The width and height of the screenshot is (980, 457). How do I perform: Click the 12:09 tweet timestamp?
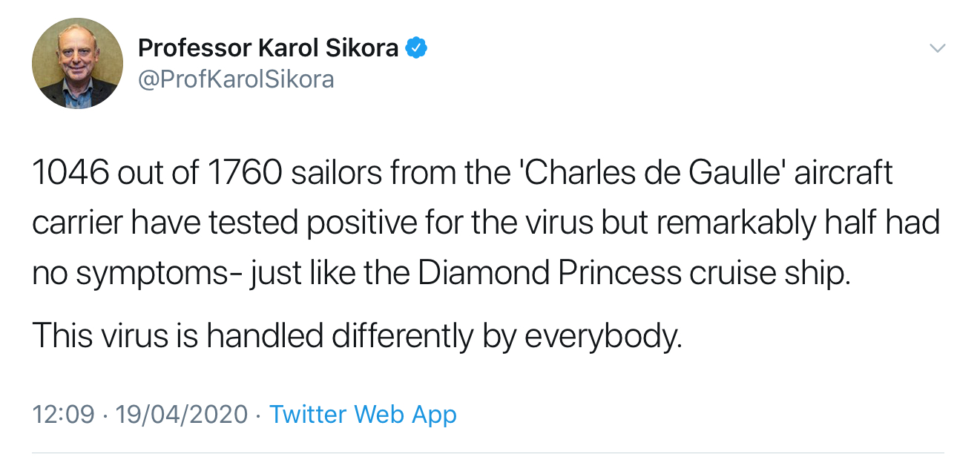pyautogui.click(x=64, y=414)
